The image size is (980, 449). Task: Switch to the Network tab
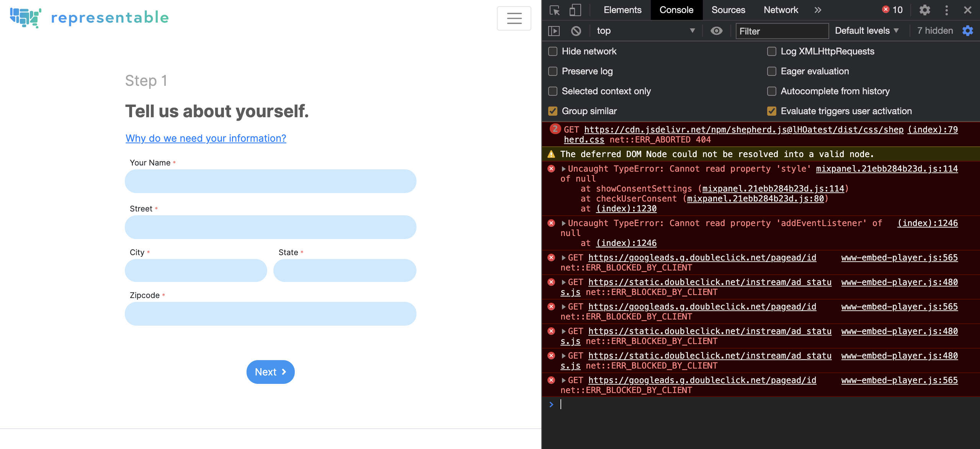point(781,10)
